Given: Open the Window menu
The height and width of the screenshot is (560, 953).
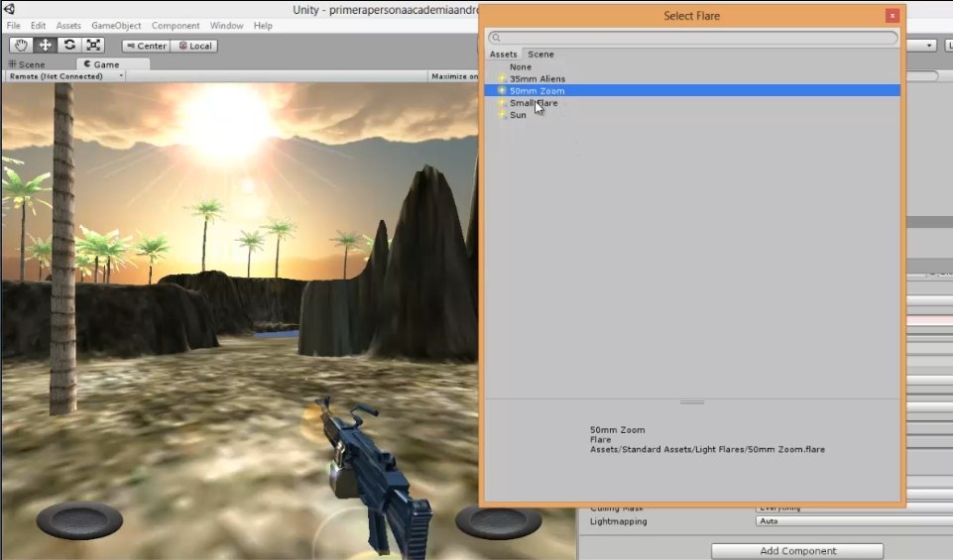Looking at the screenshot, I should (x=227, y=26).
